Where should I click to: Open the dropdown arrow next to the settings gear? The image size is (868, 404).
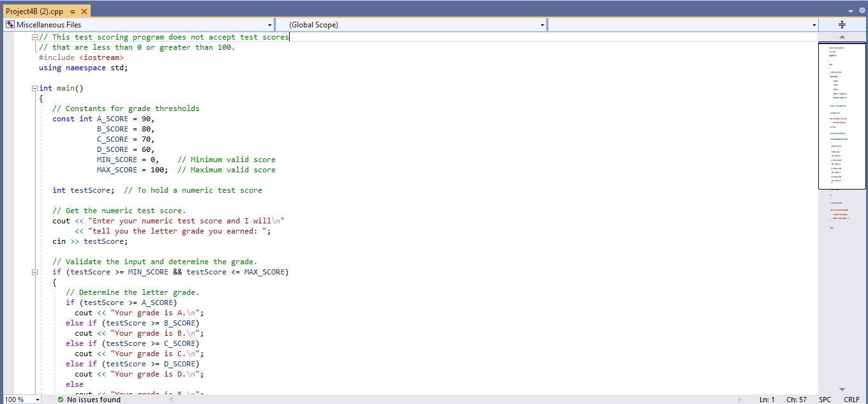coord(850,11)
